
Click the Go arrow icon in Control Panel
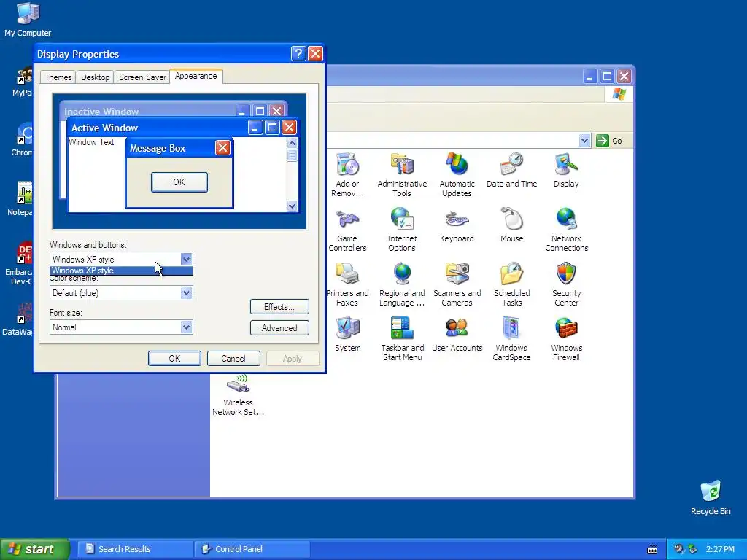click(602, 141)
